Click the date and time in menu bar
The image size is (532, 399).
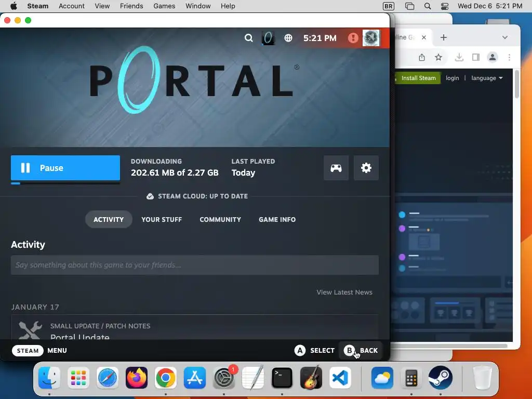(490, 6)
